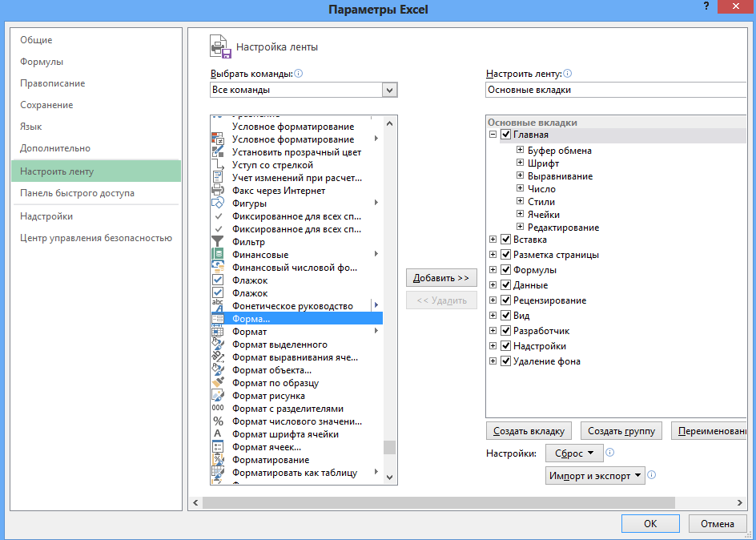Click the 'Переименовать' button
This screenshot has height=540, width=756.
point(709,431)
